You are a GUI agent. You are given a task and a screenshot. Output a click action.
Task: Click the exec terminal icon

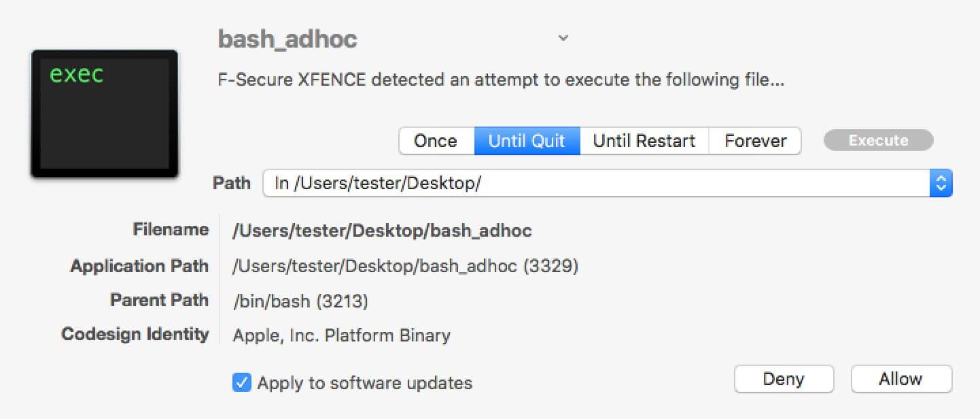[x=104, y=114]
